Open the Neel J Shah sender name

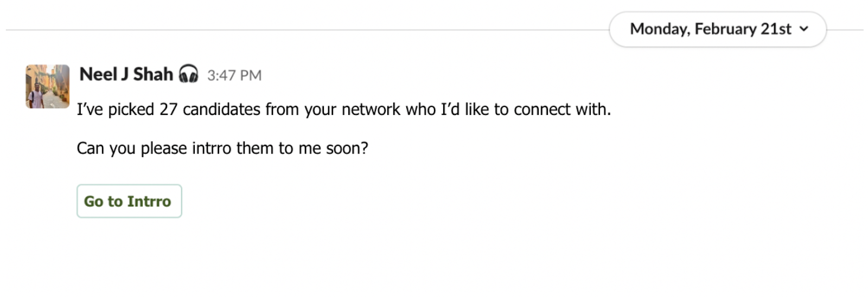(x=126, y=74)
